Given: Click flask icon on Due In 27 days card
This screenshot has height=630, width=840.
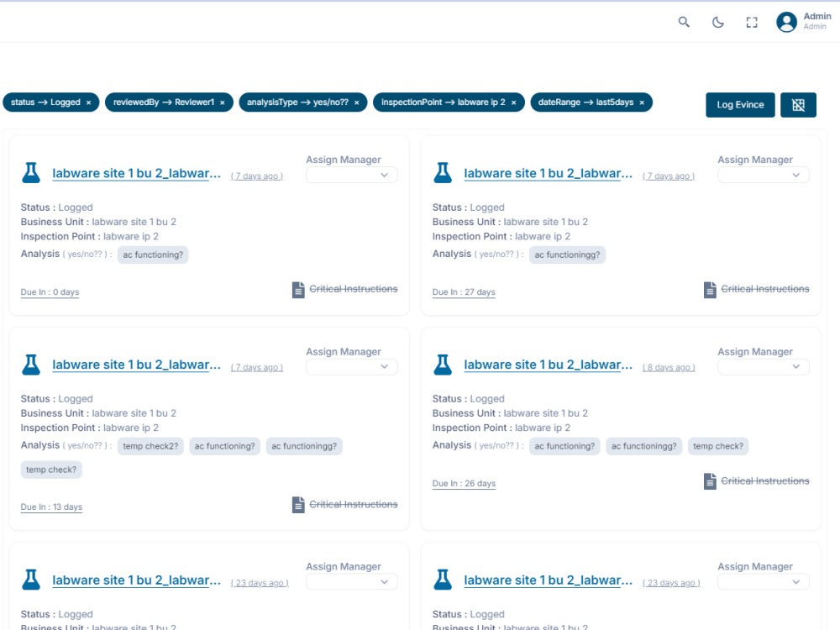Looking at the screenshot, I should point(443,173).
